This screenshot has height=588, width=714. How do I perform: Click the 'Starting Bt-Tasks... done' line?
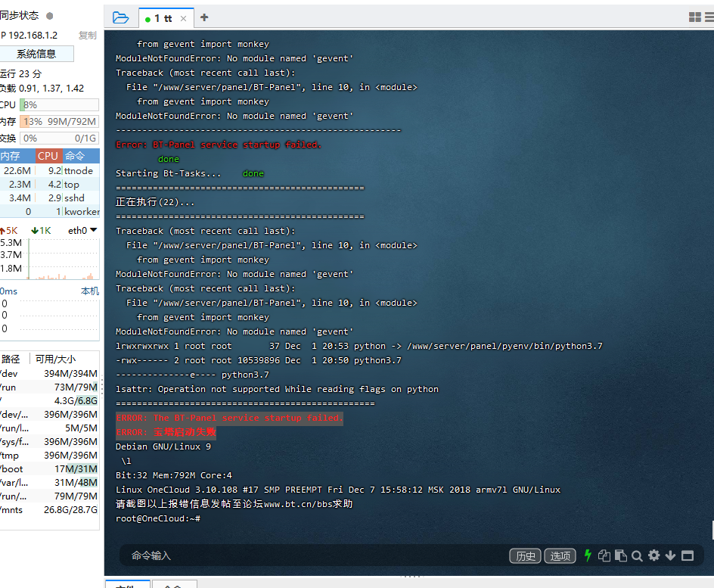point(189,173)
